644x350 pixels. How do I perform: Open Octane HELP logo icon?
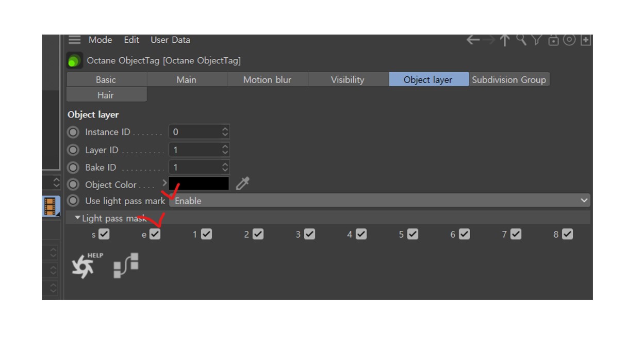[87, 266]
